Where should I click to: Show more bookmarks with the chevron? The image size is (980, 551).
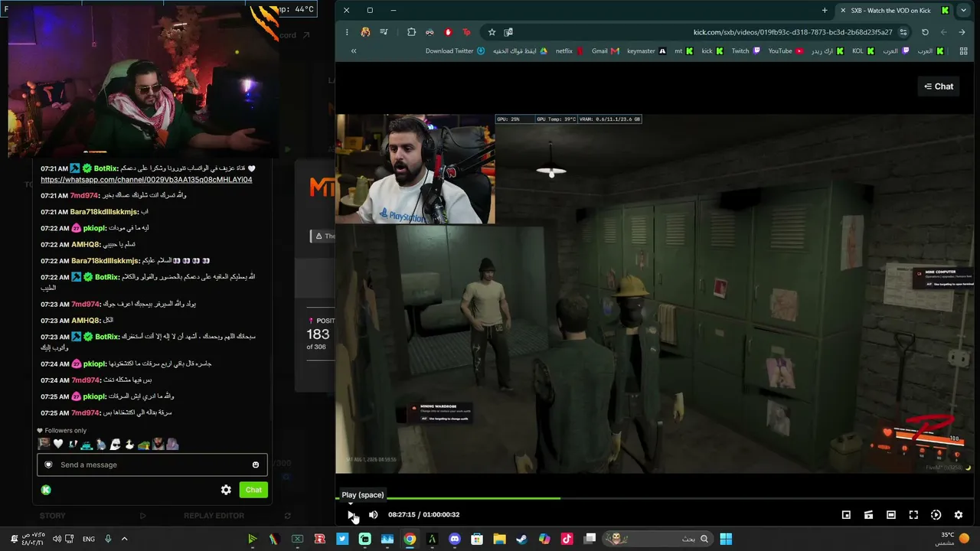(x=354, y=51)
